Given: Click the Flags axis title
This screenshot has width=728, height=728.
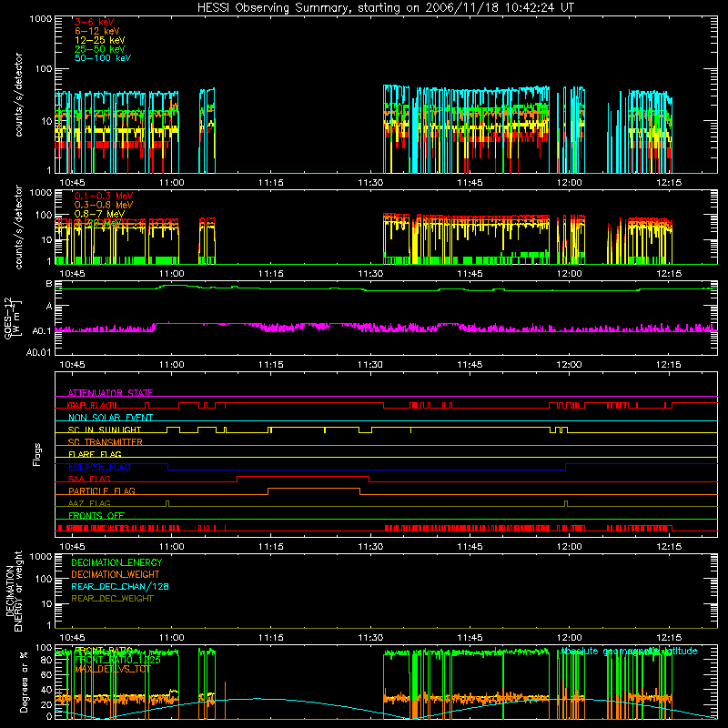Looking at the screenshot, I should pos(36,454).
